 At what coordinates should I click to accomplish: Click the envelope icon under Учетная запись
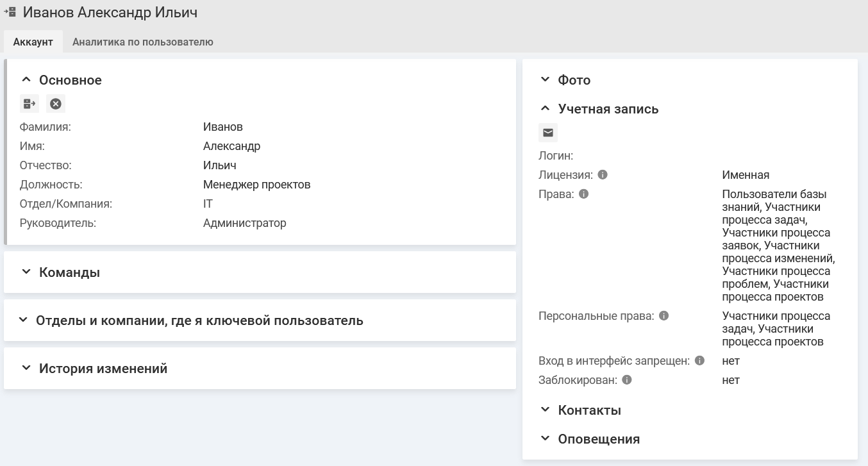coord(548,133)
